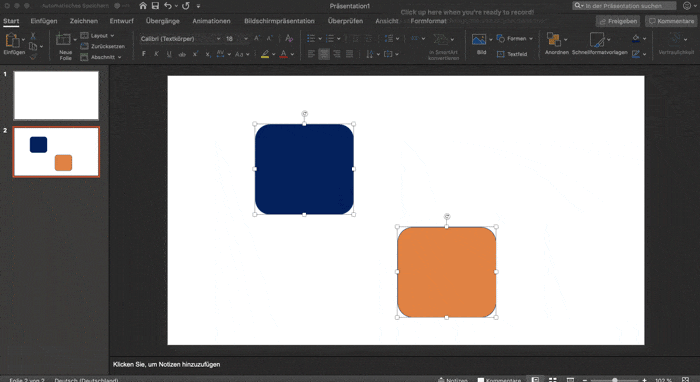Apply the yellow text highlight color
The width and height of the screenshot is (700, 382).
265,54
